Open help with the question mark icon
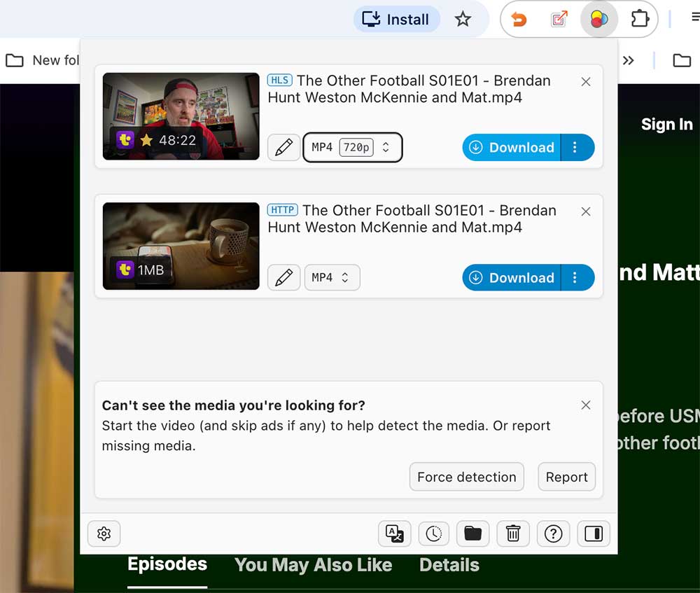 [x=553, y=533]
